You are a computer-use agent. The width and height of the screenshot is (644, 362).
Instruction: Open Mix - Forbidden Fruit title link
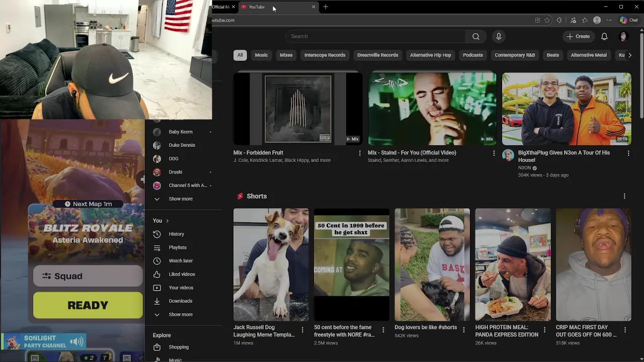pyautogui.click(x=258, y=153)
